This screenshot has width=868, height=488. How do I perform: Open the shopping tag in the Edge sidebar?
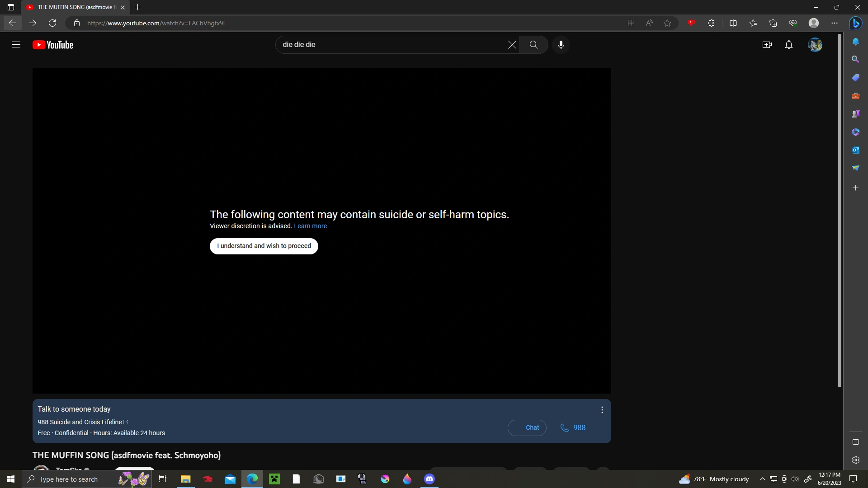856,78
